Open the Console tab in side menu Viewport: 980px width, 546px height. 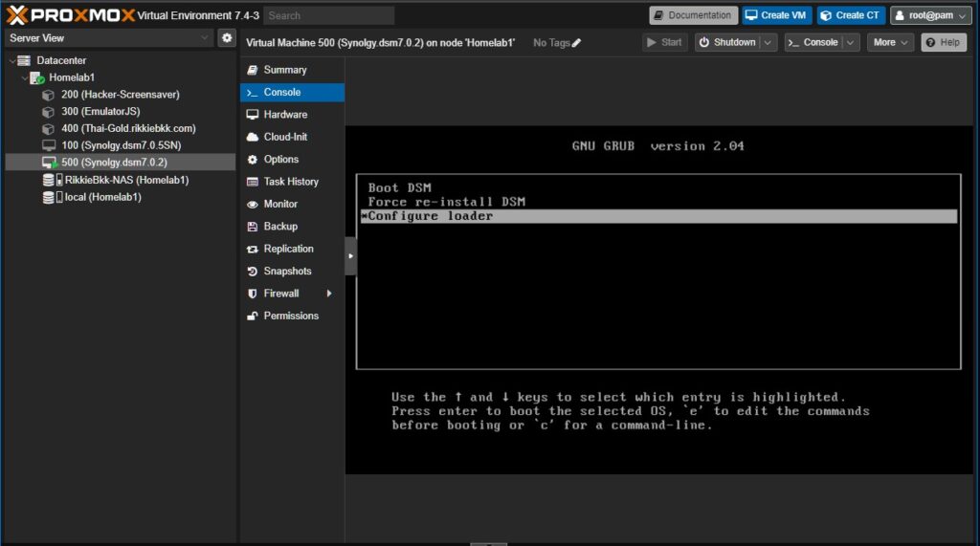coord(292,93)
